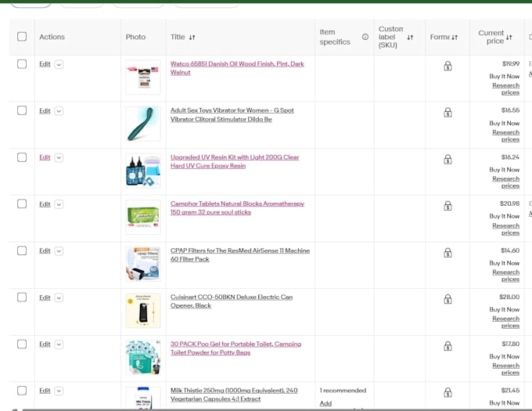Click Edit for Poo Gel listing
The width and height of the screenshot is (532, 411).
45,344
